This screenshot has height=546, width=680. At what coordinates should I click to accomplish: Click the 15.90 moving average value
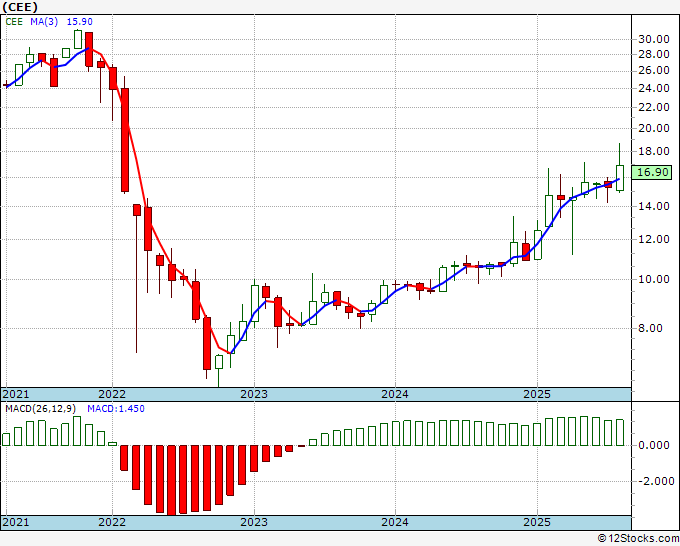pos(79,22)
